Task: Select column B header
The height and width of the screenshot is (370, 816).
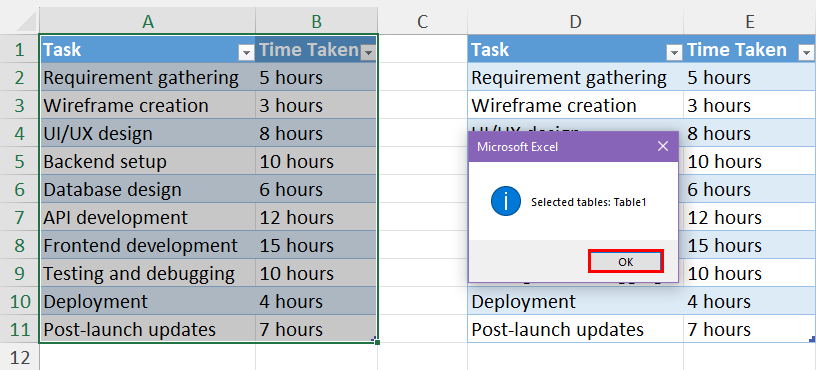Action: coord(316,21)
